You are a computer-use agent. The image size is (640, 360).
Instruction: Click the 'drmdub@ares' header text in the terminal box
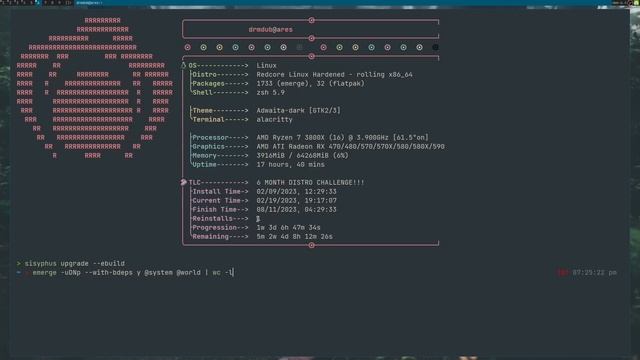click(x=270, y=29)
